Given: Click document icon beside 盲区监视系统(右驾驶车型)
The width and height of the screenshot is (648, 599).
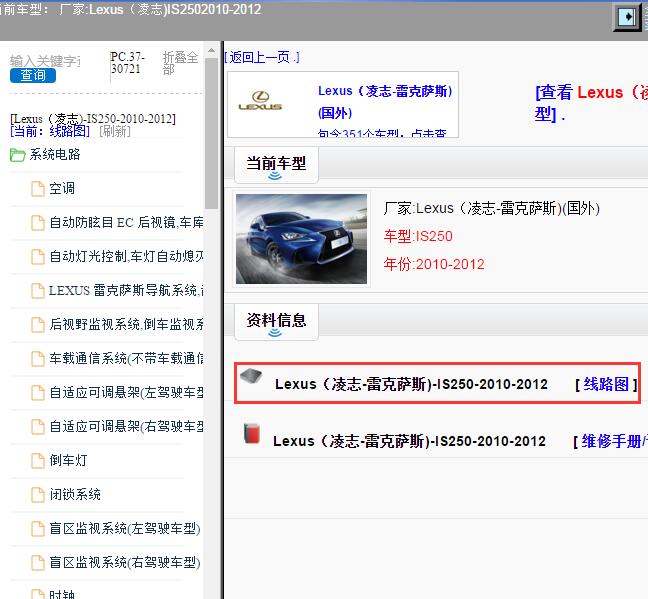Looking at the screenshot, I should (38, 563).
